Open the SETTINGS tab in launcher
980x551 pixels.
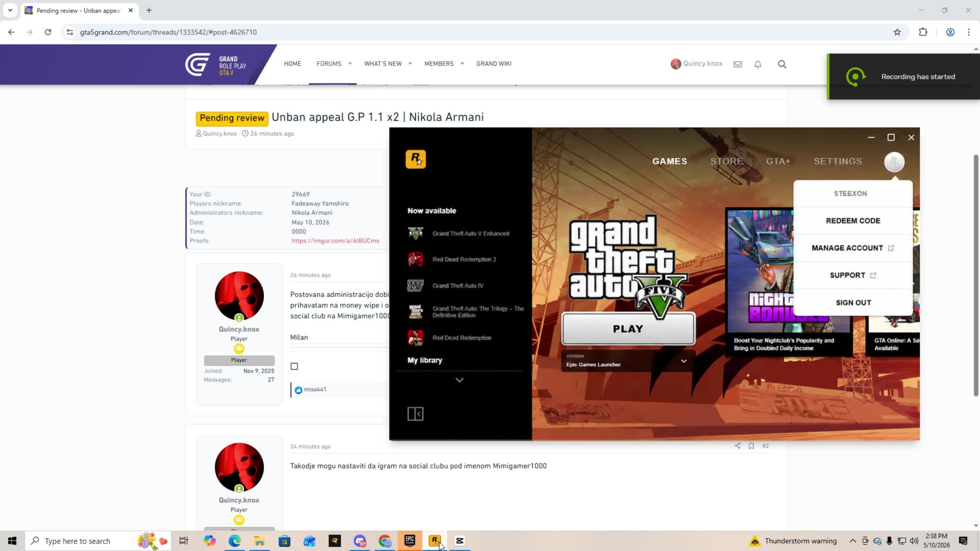838,161
